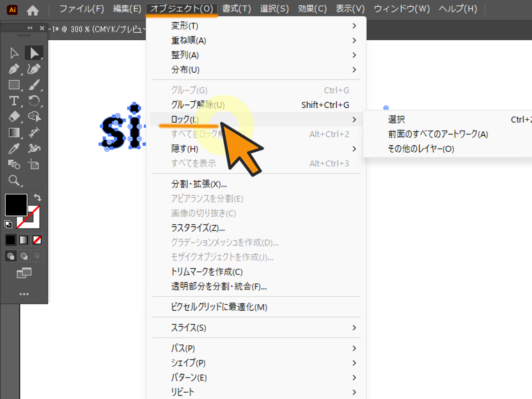The width and height of the screenshot is (532, 399).
Task: Apply Gradient mode button
Action: click(x=24, y=240)
